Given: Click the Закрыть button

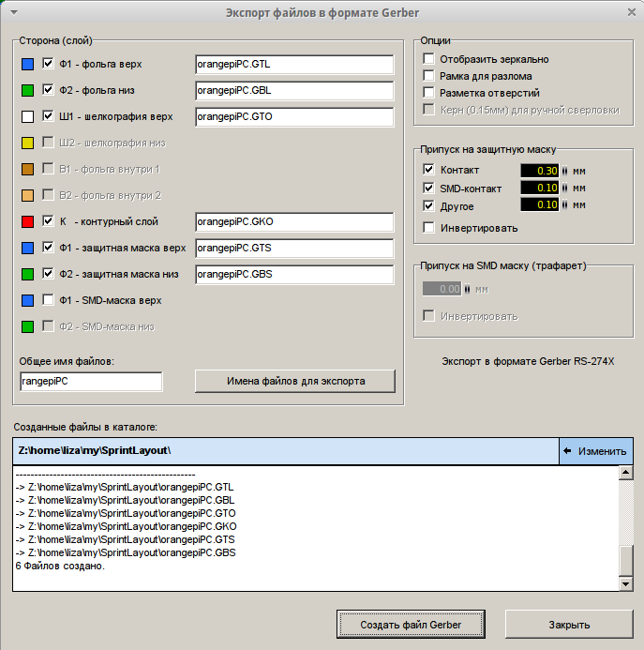Looking at the screenshot, I should click(x=569, y=625).
